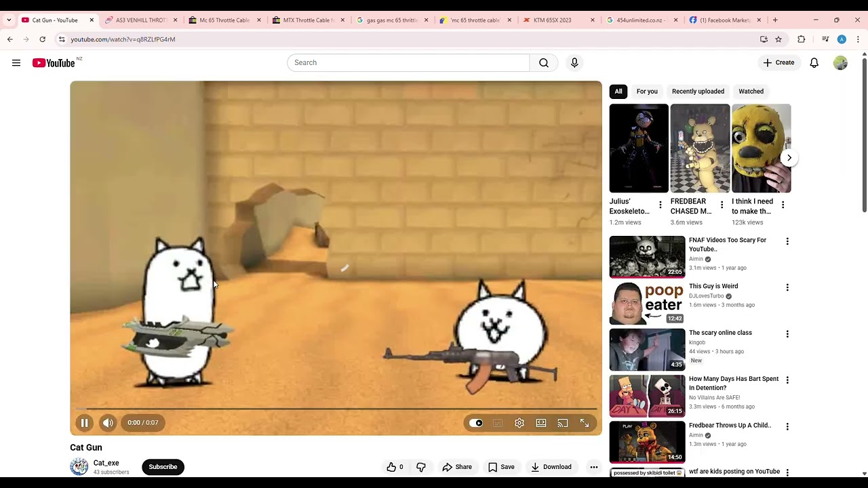Pause the Cat Gun video
Viewport: 868px width, 488px height.
point(84,423)
